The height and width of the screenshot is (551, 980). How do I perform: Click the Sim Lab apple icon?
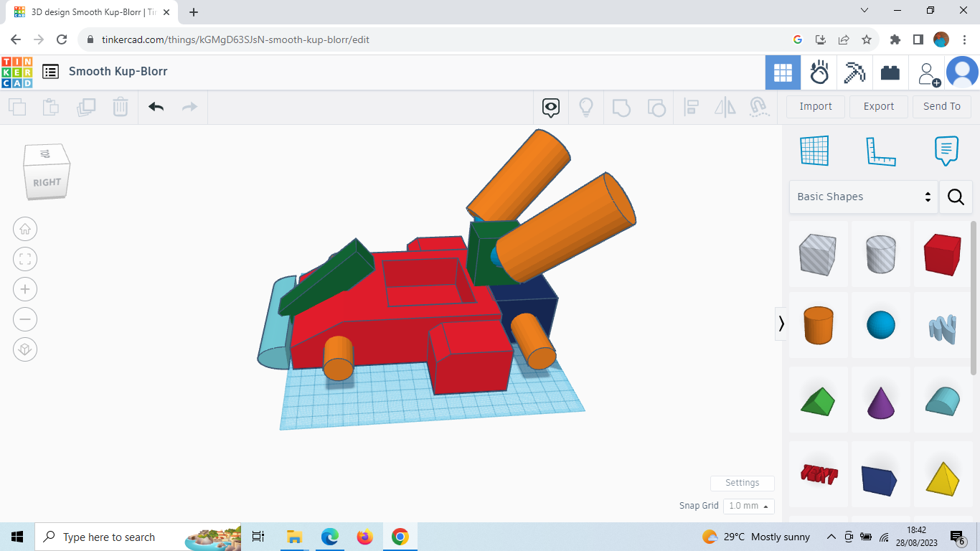819,72
